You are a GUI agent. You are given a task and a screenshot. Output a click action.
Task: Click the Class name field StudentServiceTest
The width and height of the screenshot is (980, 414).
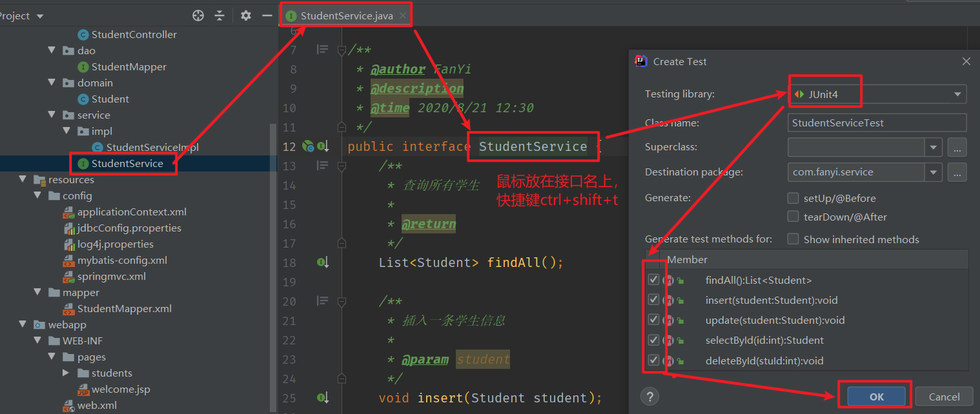pos(877,123)
